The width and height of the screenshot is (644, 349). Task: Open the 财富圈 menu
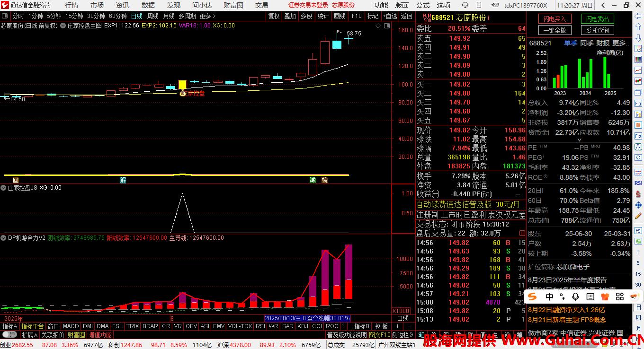233,5
